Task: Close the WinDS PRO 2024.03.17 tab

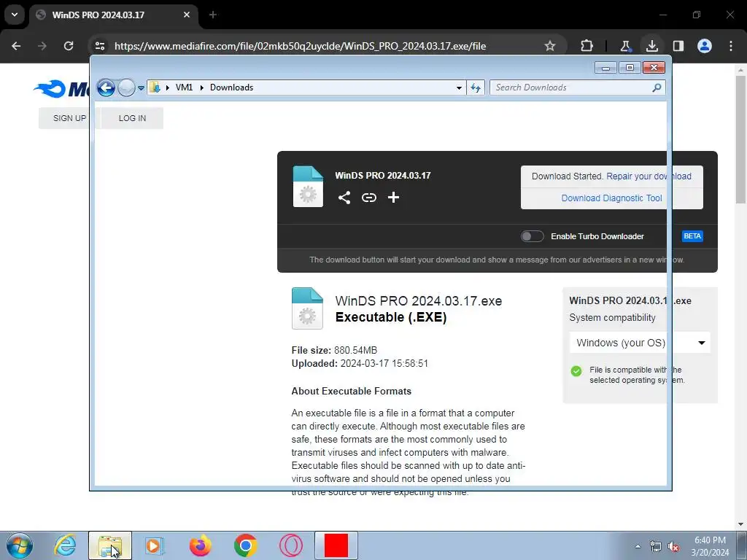Action: pos(187,15)
